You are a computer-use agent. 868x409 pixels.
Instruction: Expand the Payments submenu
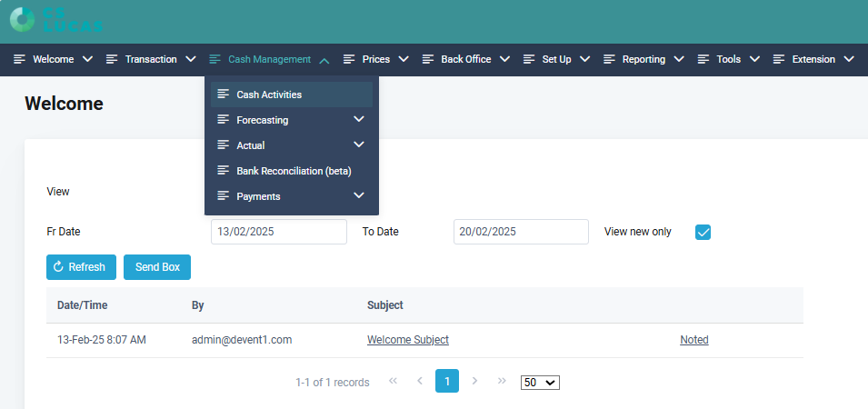[x=359, y=195]
